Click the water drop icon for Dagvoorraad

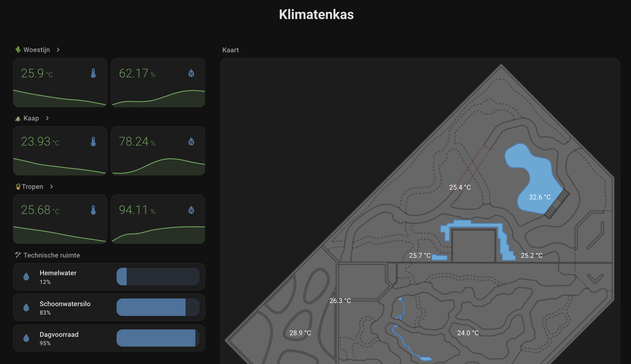pos(26,338)
